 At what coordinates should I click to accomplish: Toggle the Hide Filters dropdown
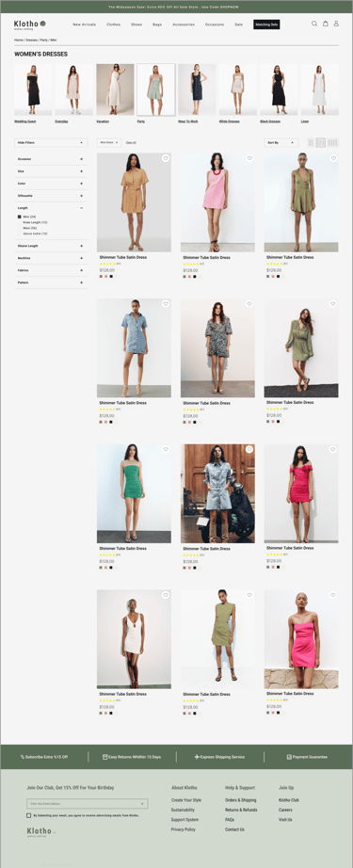[x=51, y=143]
